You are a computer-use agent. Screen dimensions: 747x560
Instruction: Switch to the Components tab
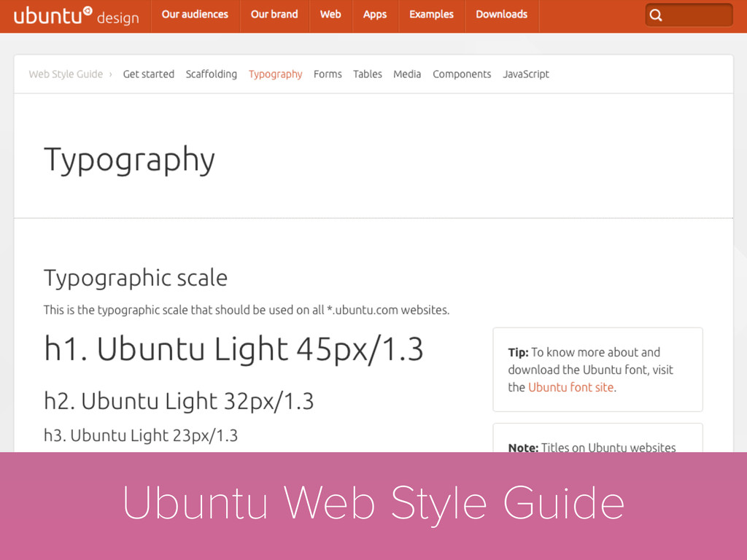pyautogui.click(x=462, y=75)
